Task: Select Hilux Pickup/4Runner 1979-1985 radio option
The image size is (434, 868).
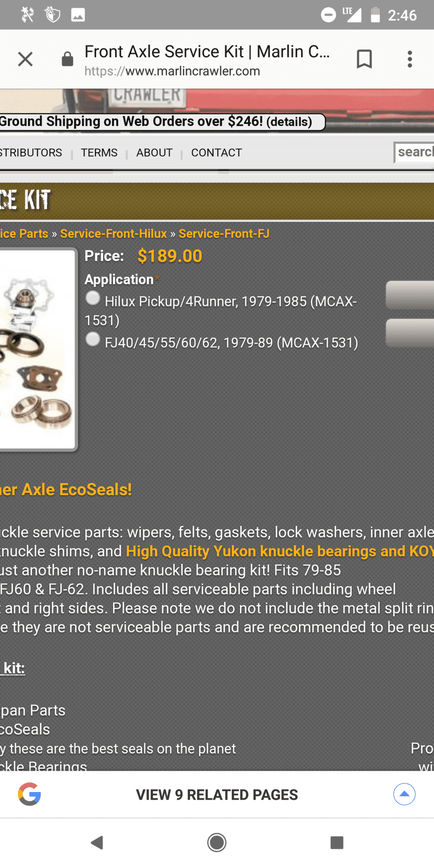Action: (93, 298)
